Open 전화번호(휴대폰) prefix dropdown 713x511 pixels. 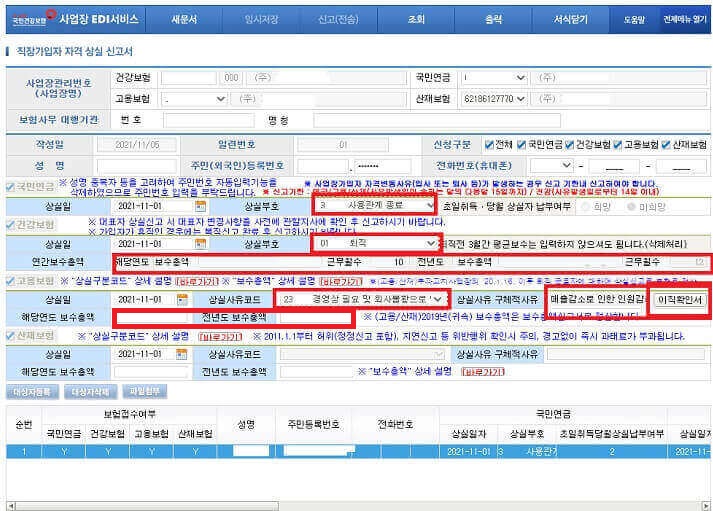click(x=551, y=165)
